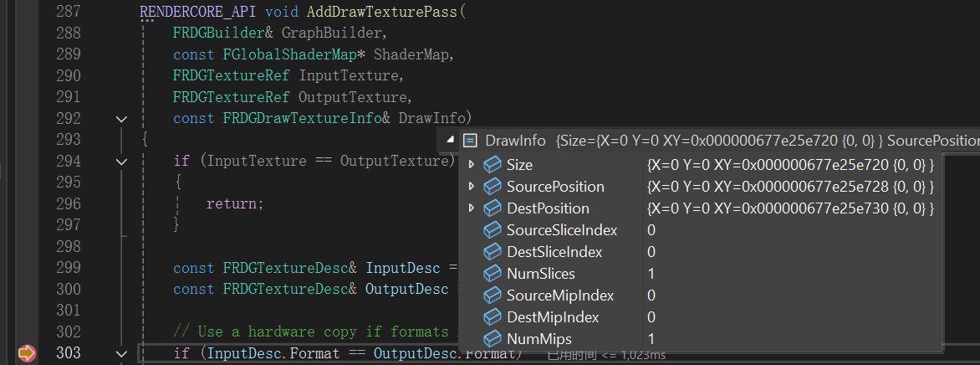Click FGlobalShaderMap type on line 289
The image size is (980, 365).
tap(290, 54)
